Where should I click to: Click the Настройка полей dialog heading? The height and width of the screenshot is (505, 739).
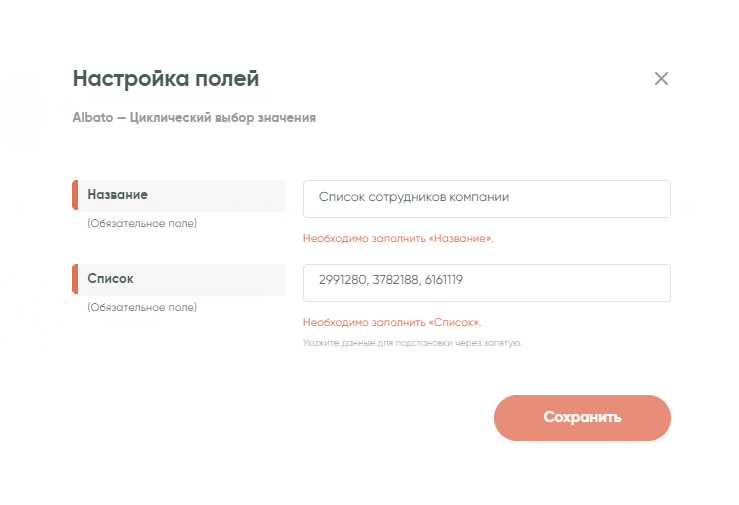coord(166,79)
